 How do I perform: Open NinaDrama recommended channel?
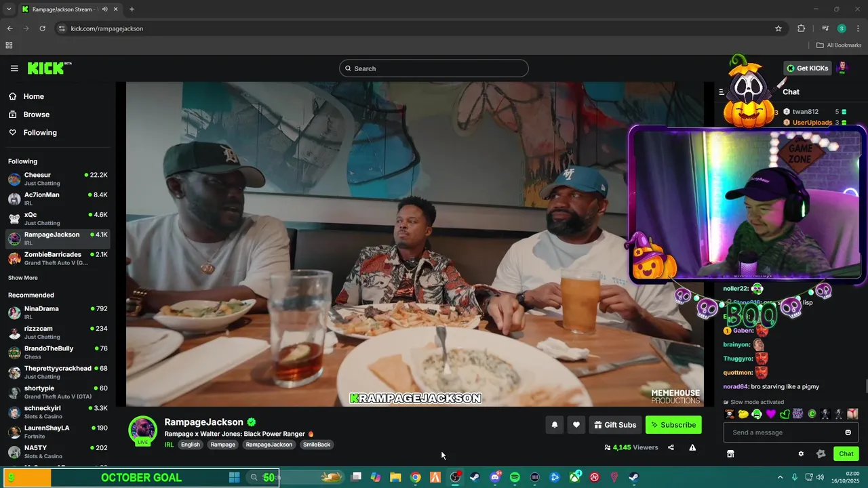[58, 312]
